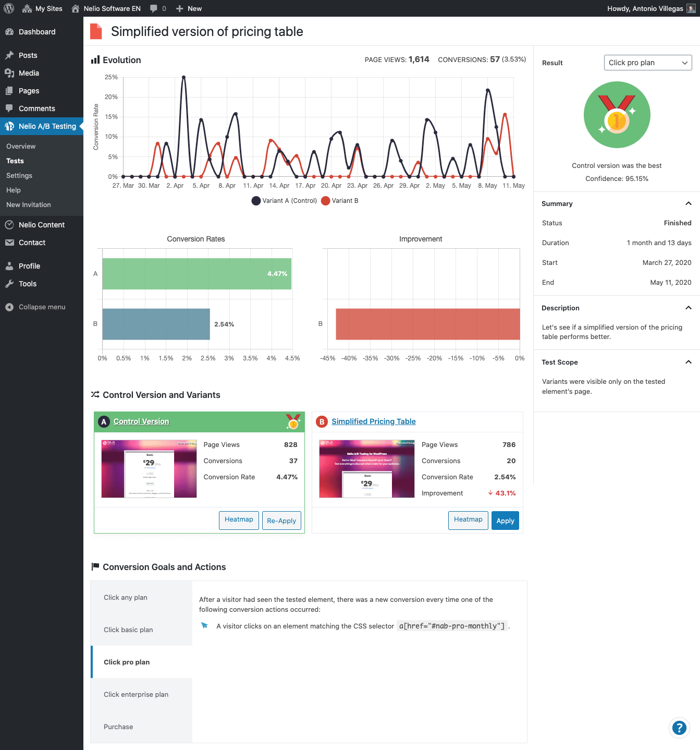
Task: Select the Click any plan goal tab
Action: pos(142,597)
